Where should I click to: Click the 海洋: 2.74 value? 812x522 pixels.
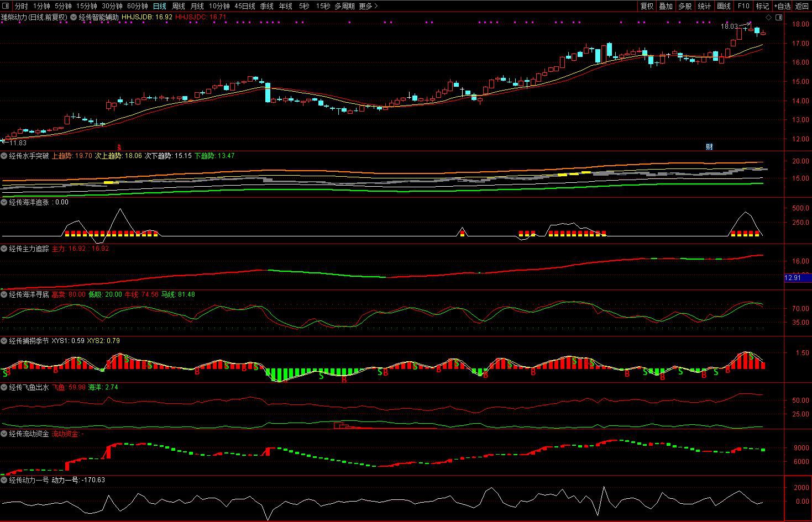[103, 387]
